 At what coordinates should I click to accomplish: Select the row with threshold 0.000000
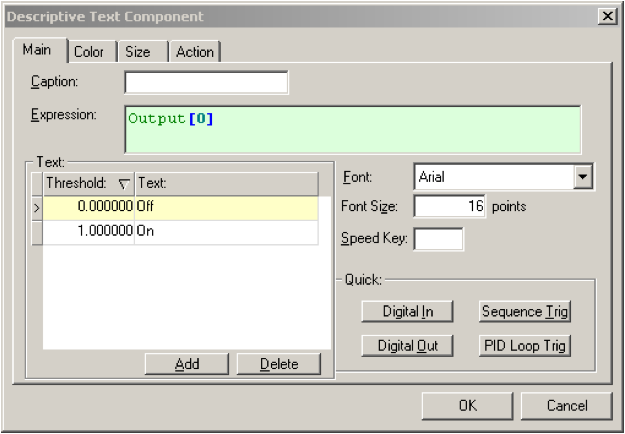(x=88, y=207)
